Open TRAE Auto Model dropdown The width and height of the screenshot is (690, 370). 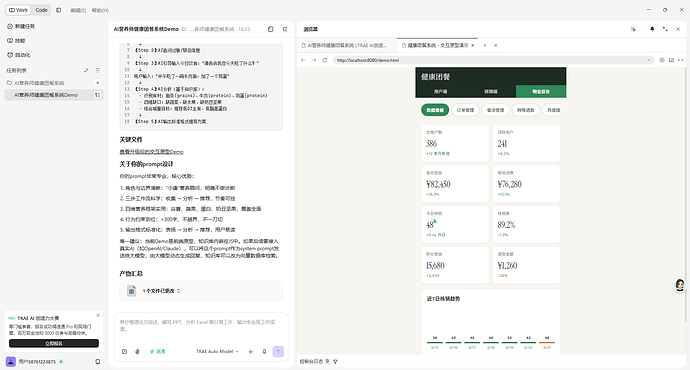click(217, 352)
